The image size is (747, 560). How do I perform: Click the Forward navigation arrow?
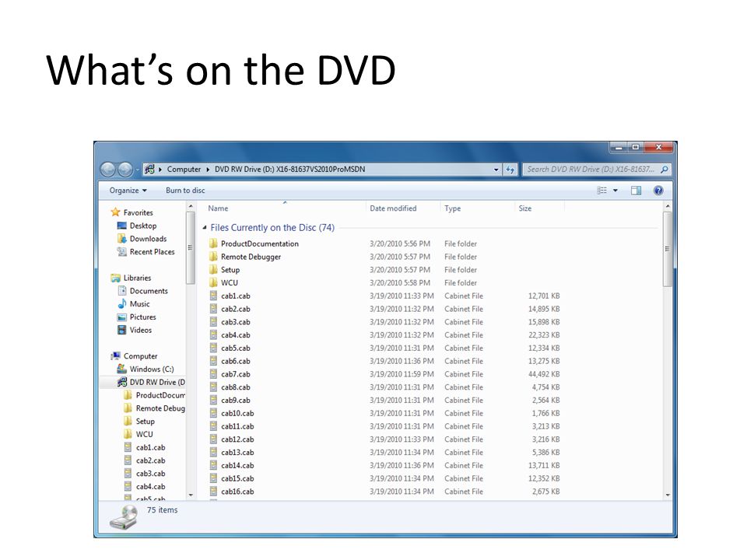[x=124, y=169]
